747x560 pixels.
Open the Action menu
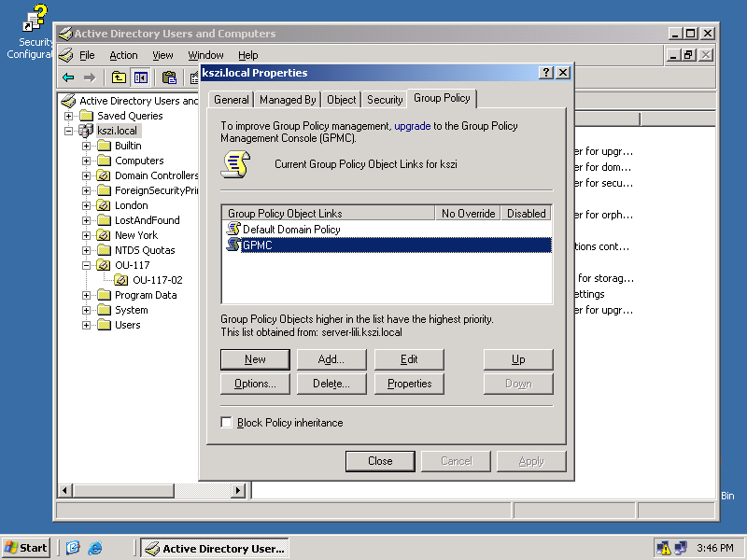point(123,55)
